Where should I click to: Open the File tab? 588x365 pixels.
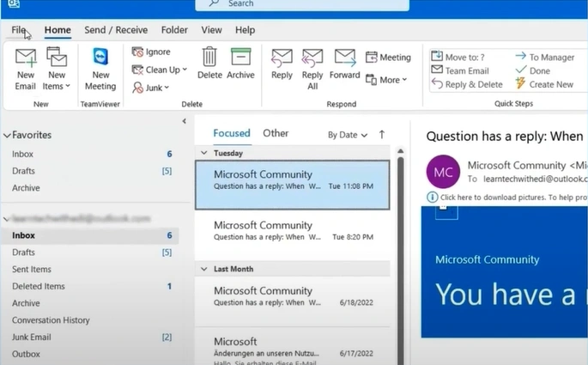click(x=18, y=30)
